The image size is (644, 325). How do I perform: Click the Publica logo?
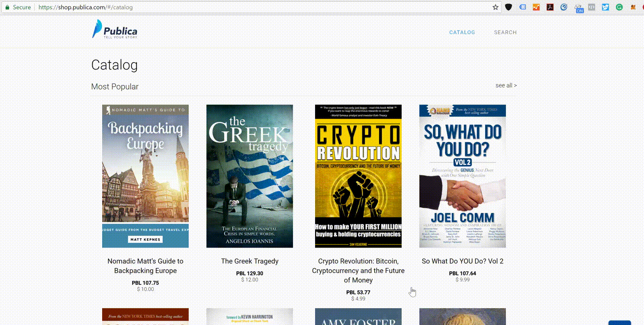coord(115,29)
